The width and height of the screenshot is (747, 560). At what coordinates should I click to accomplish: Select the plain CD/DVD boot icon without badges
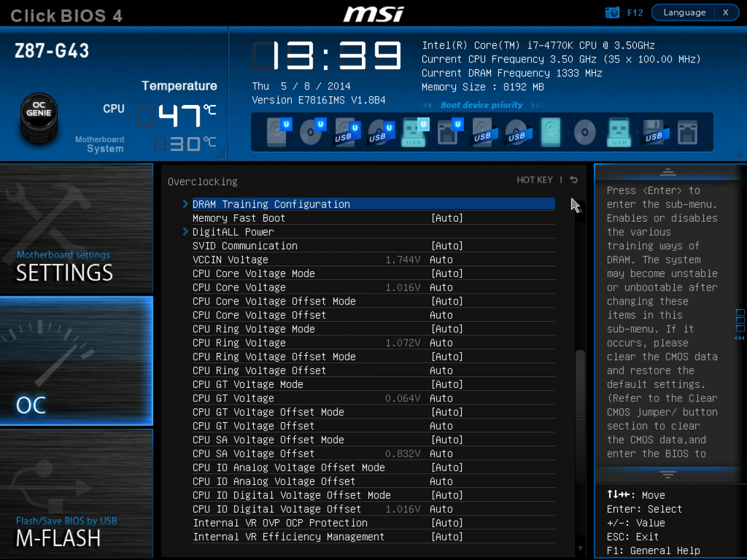[x=585, y=132]
